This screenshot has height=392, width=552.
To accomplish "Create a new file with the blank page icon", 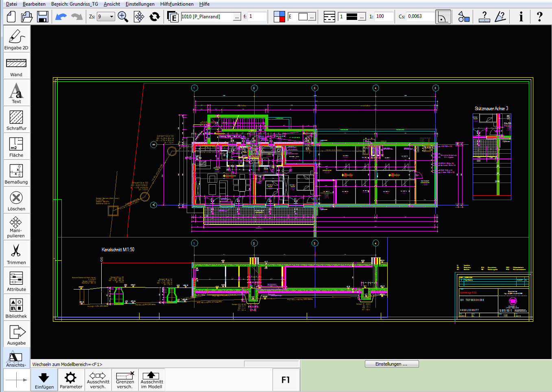I will [11, 17].
